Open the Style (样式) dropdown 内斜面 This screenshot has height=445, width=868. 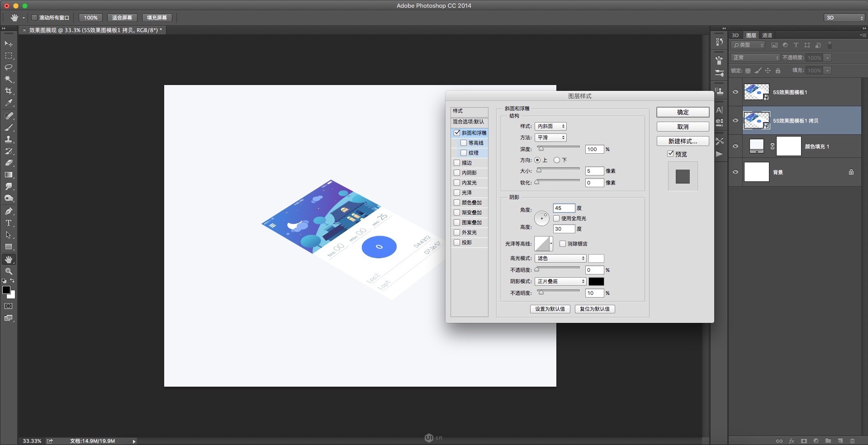tap(551, 126)
